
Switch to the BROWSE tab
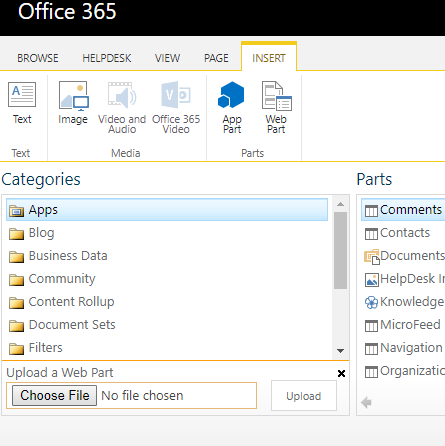(38, 58)
